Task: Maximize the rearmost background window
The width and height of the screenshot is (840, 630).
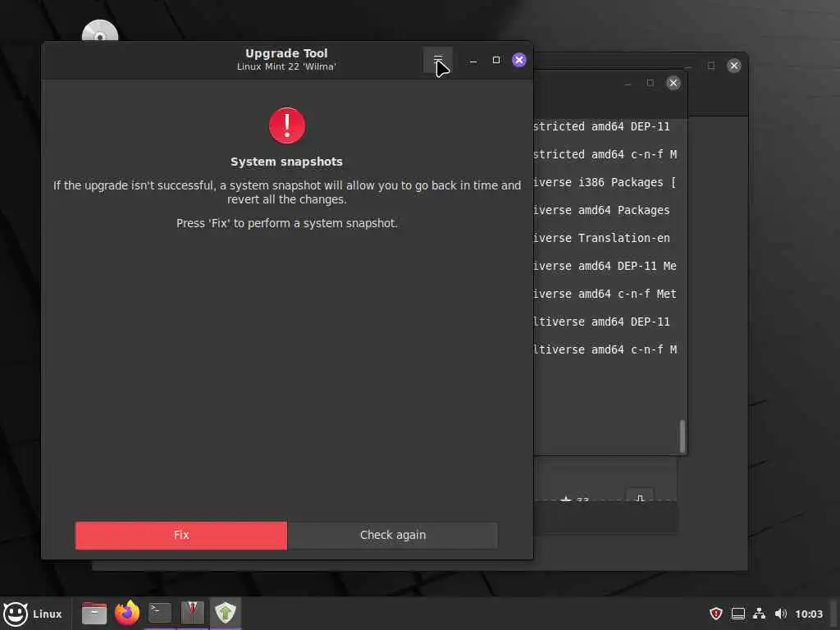Action: point(711,66)
